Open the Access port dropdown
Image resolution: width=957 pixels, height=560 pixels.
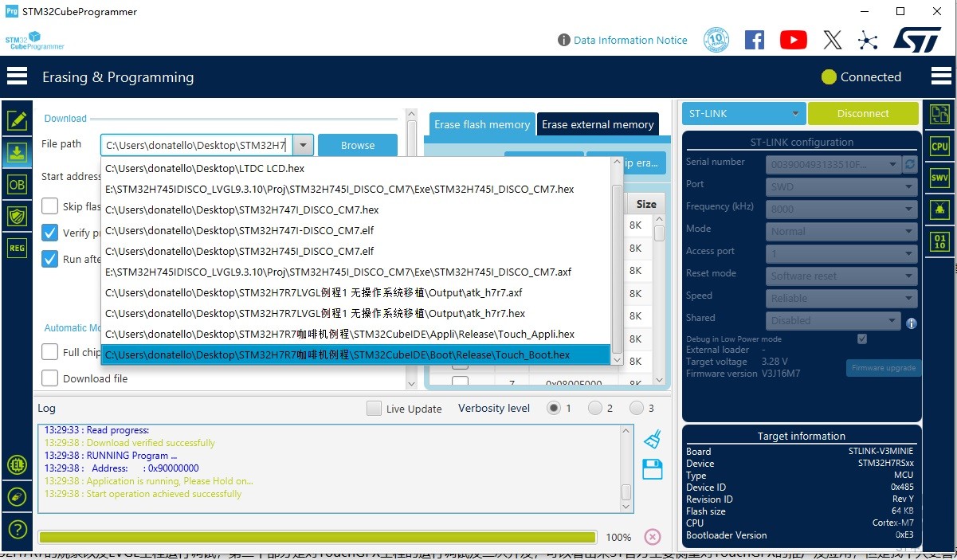(841, 253)
